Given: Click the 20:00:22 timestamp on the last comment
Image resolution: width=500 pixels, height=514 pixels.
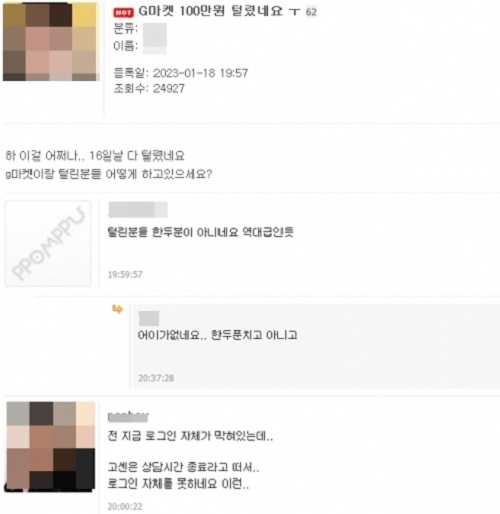Looking at the screenshot, I should (125, 506).
